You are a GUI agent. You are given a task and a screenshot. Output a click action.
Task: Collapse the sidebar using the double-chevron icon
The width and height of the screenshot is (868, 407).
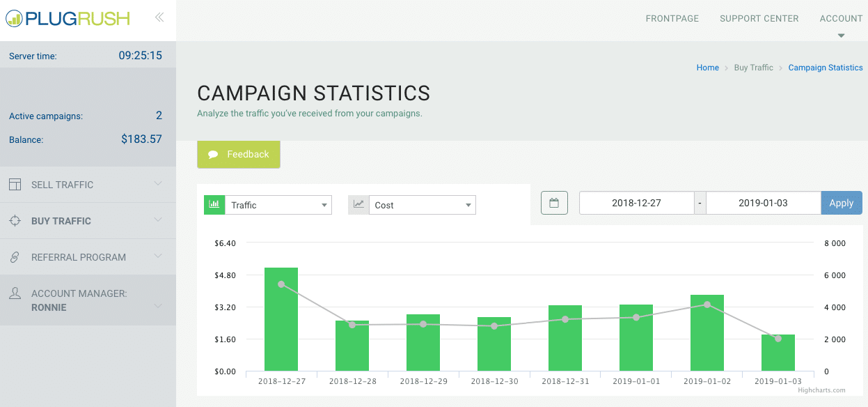click(x=159, y=18)
